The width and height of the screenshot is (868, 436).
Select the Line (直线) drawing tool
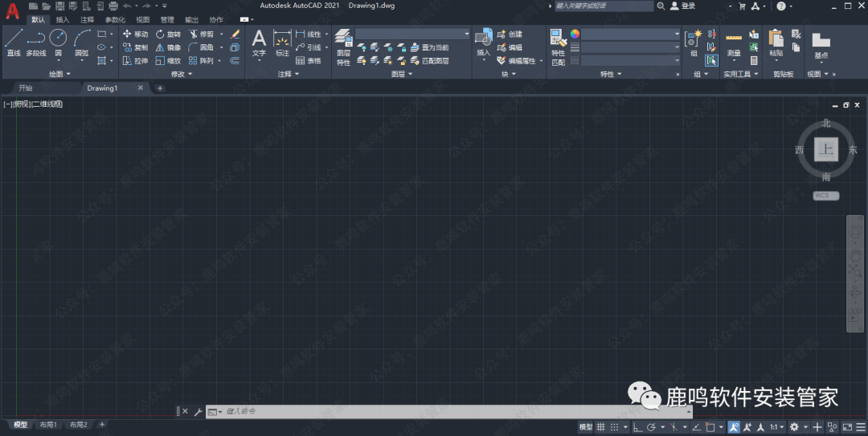[x=14, y=42]
